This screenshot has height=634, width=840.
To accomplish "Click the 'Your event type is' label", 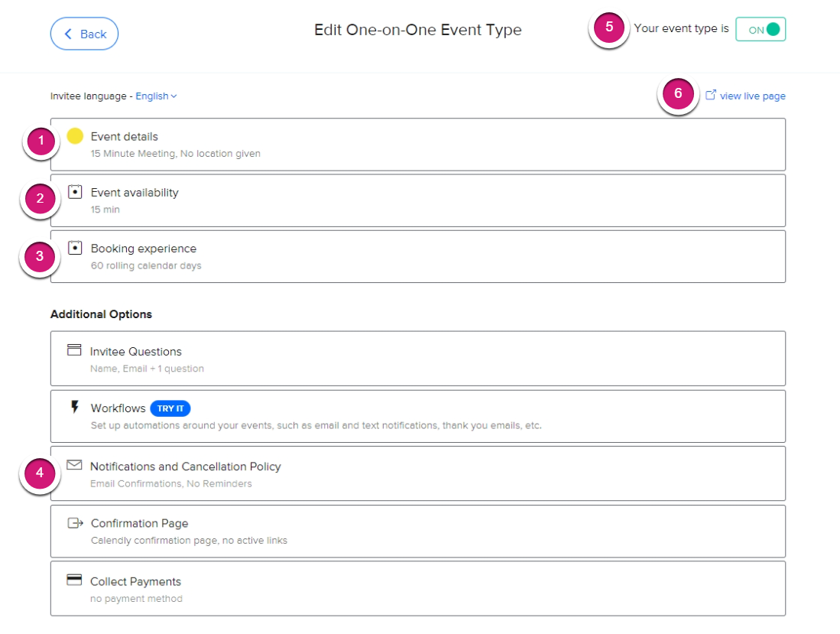I will click(682, 28).
